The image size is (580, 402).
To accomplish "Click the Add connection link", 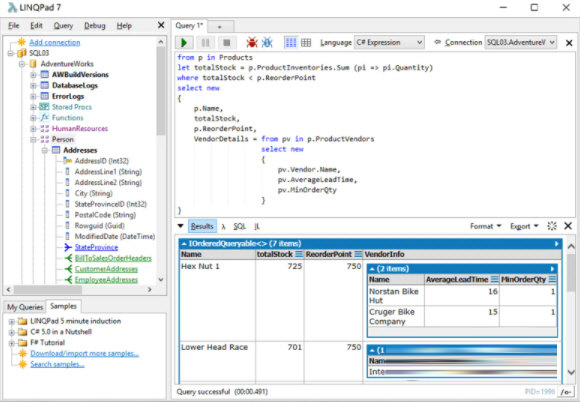I will point(55,42).
